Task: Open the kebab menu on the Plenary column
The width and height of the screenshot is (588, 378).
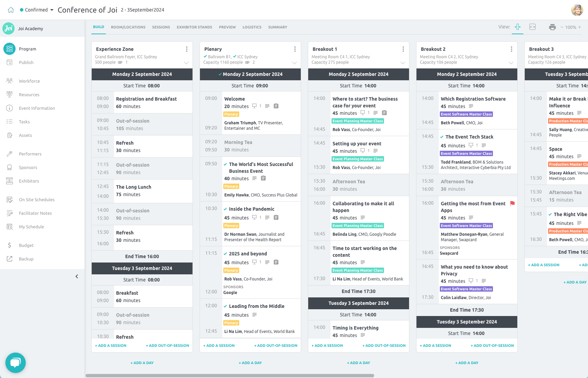Action: click(x=295, y=49)
